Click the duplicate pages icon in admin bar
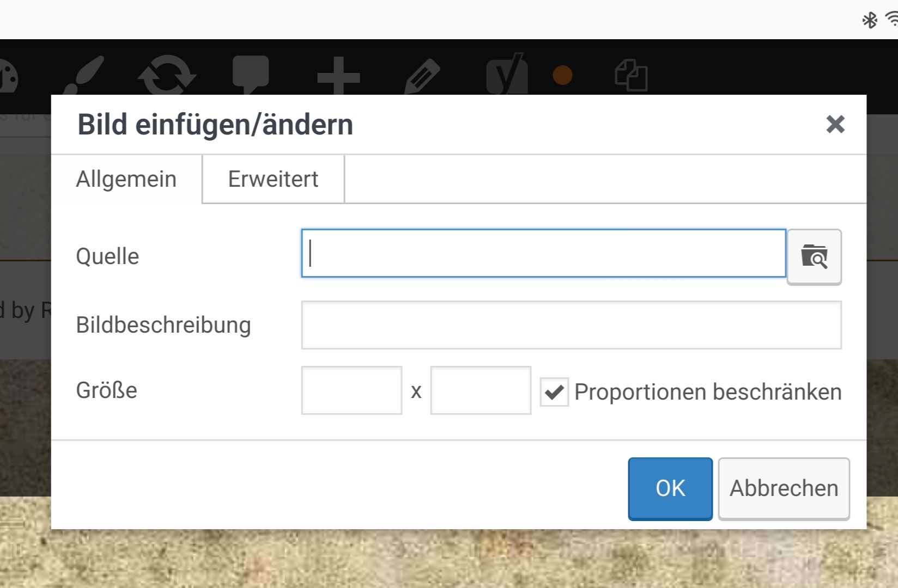Screen dimensions: 898x588 [x=631, y=75]
